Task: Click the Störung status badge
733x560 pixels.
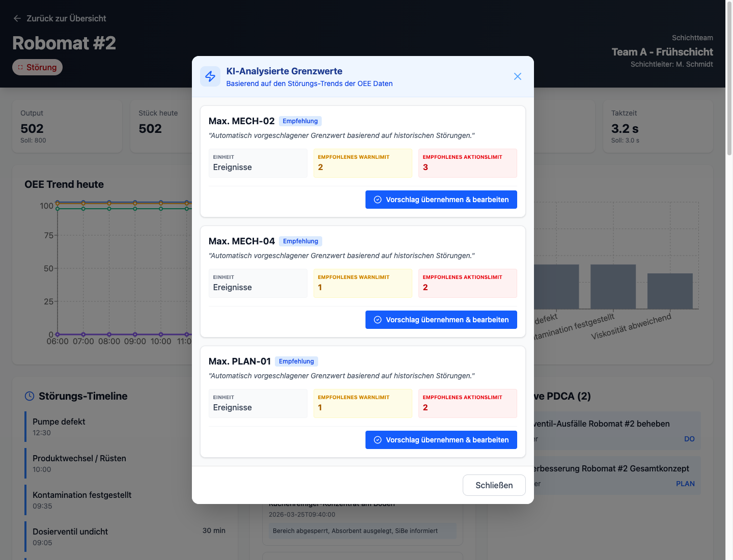Action: (37, 67)
